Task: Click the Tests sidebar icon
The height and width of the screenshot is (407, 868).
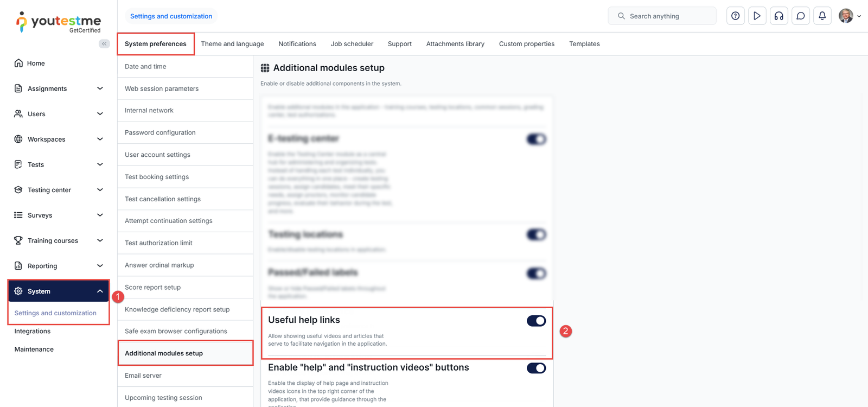Action: coord(18,164)
